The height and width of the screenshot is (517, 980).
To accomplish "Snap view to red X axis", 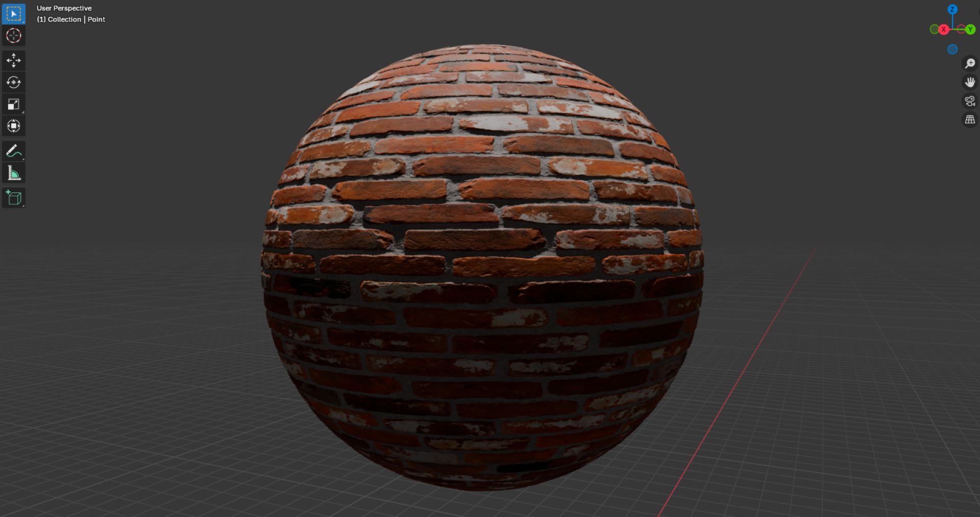I will (x=944, y=30).
